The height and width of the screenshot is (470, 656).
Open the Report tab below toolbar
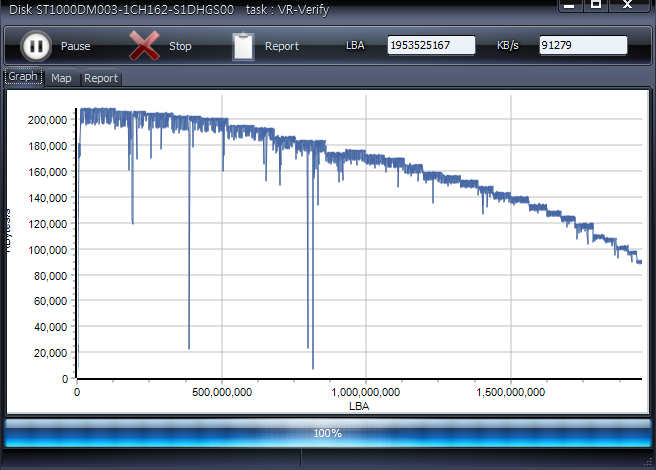coord(100,78)
